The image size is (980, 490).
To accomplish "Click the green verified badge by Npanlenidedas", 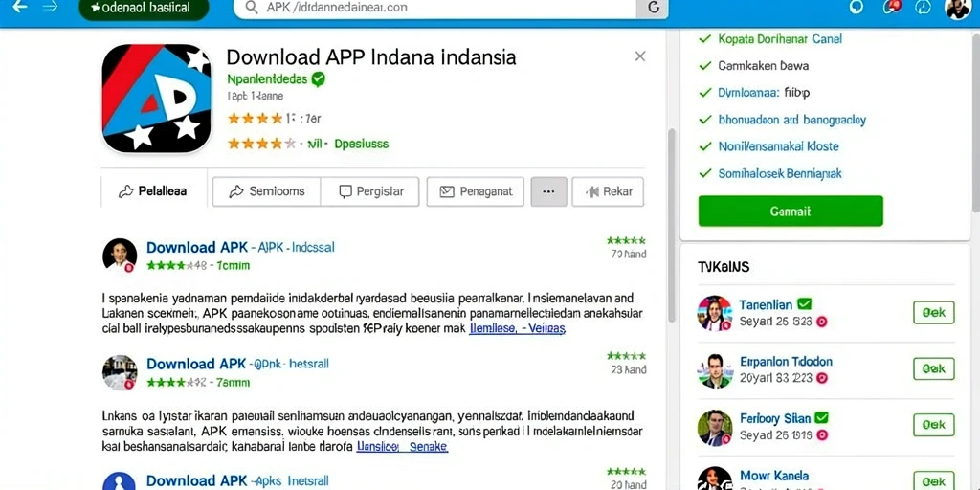I will click(x=318, y=78).
